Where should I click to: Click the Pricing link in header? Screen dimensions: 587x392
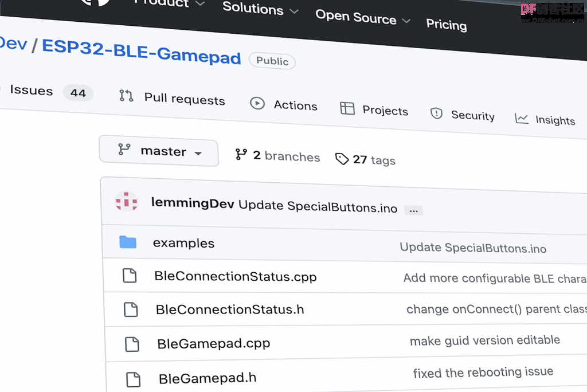click(446, 25)
